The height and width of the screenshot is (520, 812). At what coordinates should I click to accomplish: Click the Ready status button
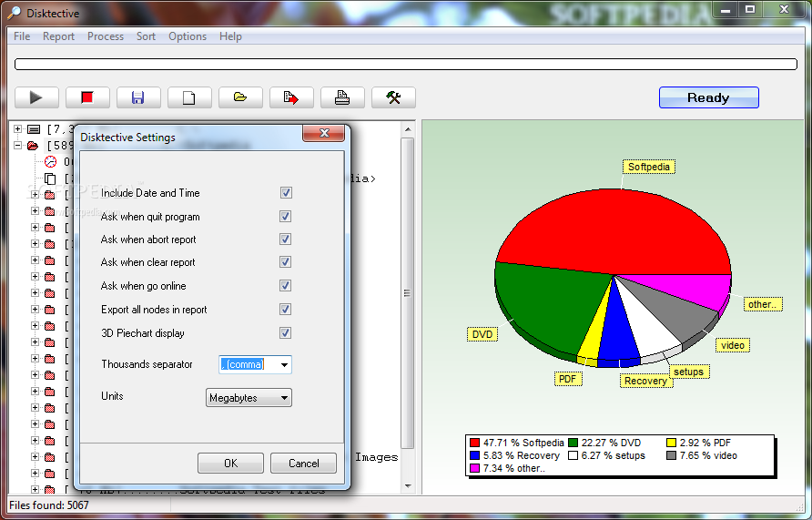click(x=708, y=97)
